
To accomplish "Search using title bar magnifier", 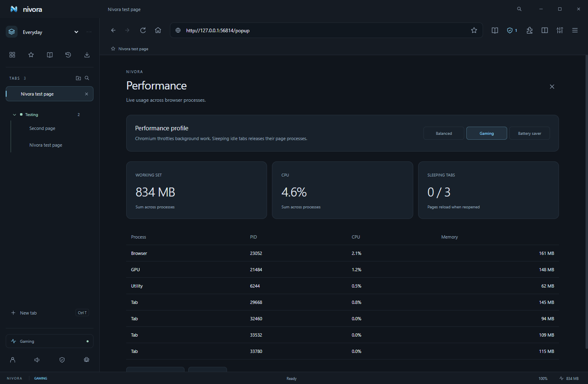I will coord(519,9).
